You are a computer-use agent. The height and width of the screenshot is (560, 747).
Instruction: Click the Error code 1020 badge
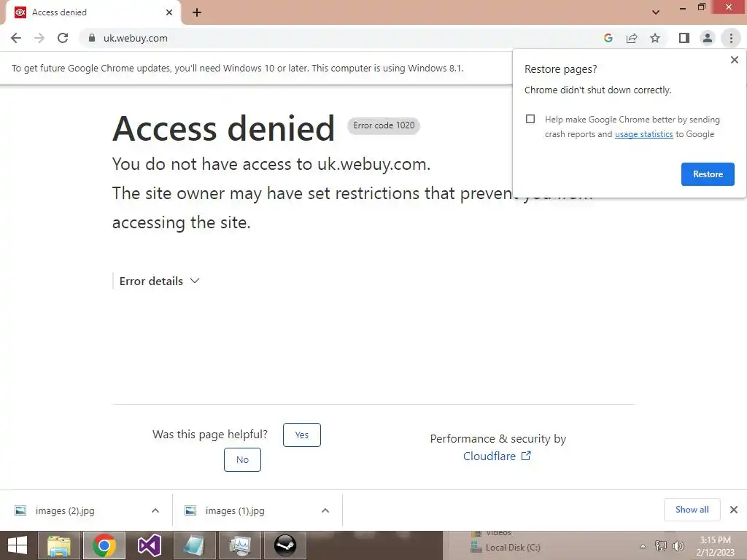[384, 125]
